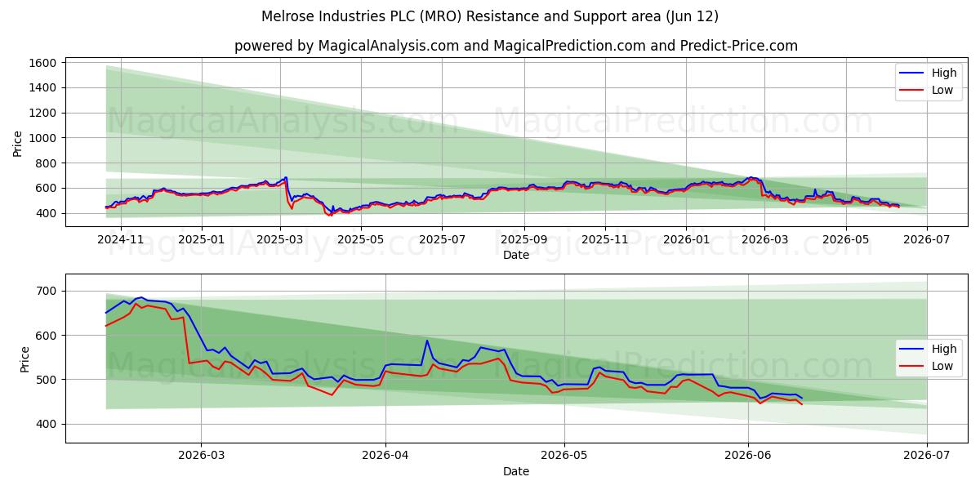The height and width of the screenshot is (490, 980).
Task: Click the '2025-03' date tick label
Action: [x=280, y=239]
